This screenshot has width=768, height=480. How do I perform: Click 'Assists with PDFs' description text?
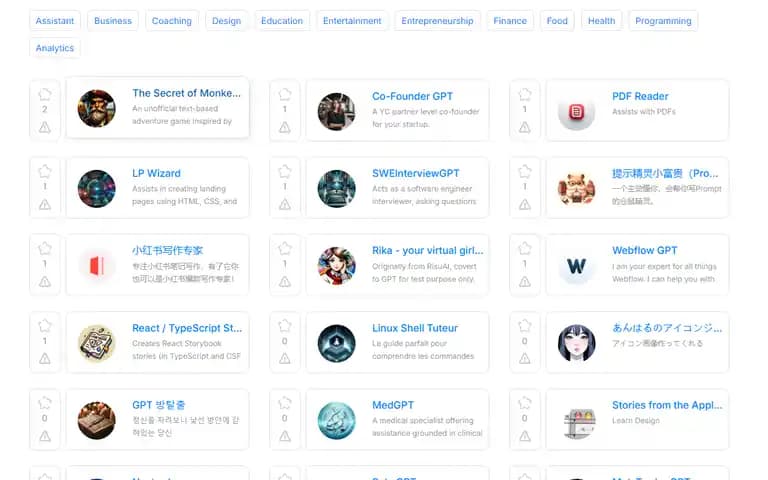(x=644, y=112)
